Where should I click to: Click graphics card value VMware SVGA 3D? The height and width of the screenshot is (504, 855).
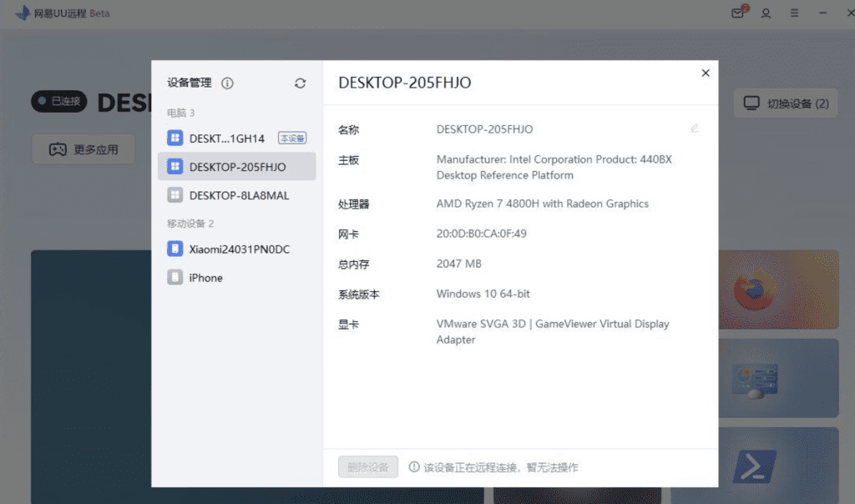553,331
